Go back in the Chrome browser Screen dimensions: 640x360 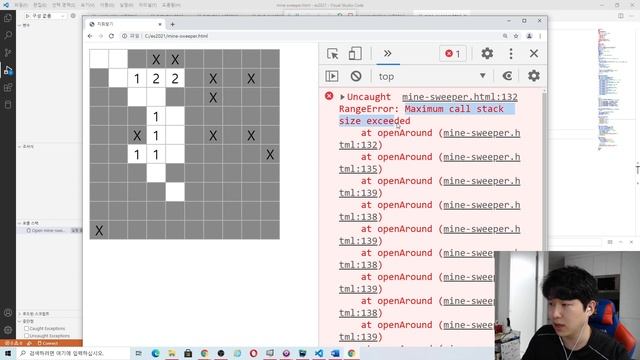(90, 36)
